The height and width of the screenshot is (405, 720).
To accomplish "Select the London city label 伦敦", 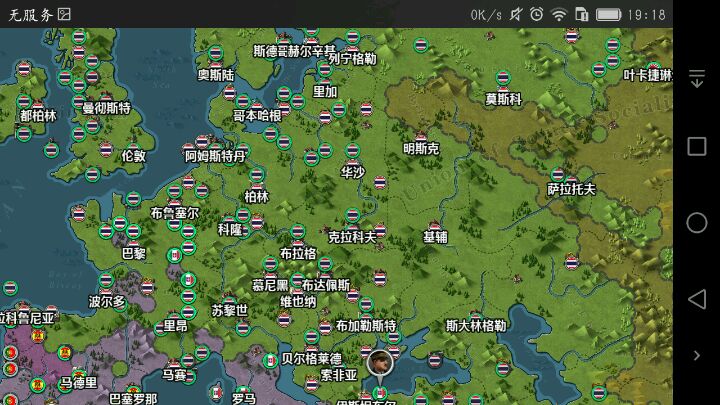I will click(133, 156).
